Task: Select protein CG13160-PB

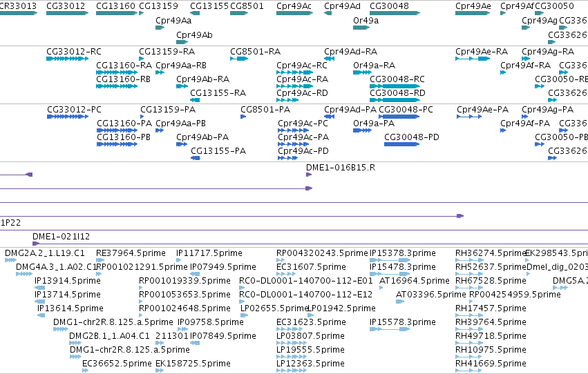Action: pyautogui.click(x=124, y=137)
